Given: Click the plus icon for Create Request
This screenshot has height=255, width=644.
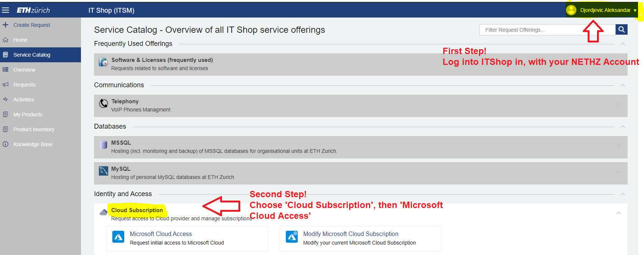Looking at the screenshot, I should [5, 25].
